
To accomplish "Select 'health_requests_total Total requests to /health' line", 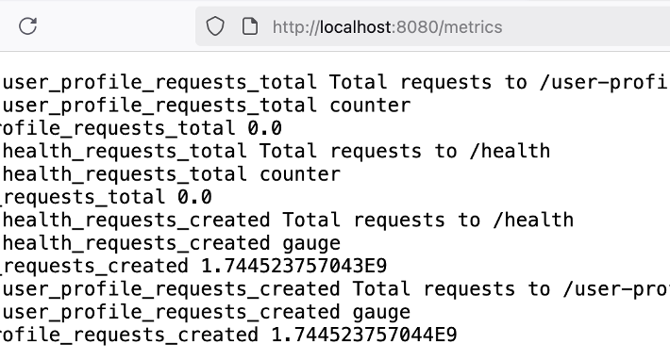I will pos(276,151).
